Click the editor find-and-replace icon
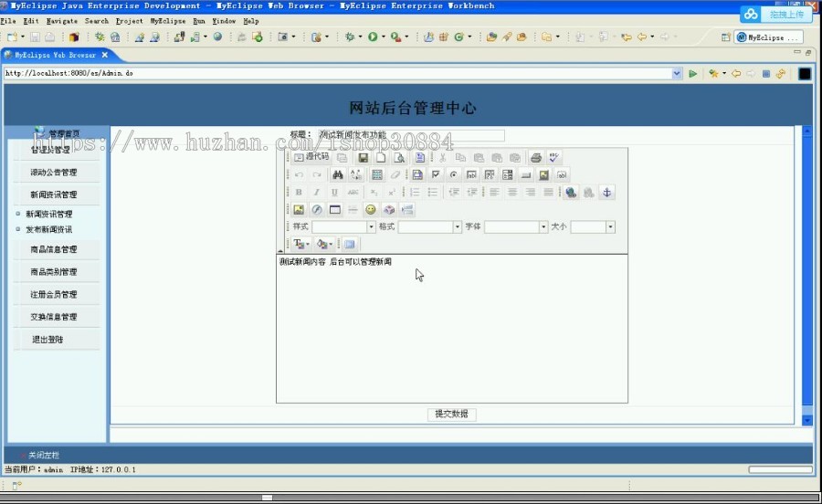 click(355, 174)
